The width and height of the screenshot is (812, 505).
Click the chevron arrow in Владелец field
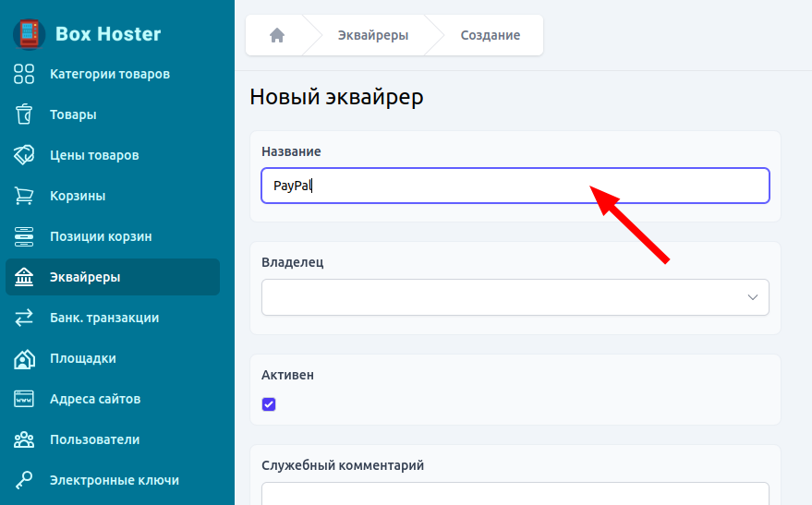click(752, 297)
